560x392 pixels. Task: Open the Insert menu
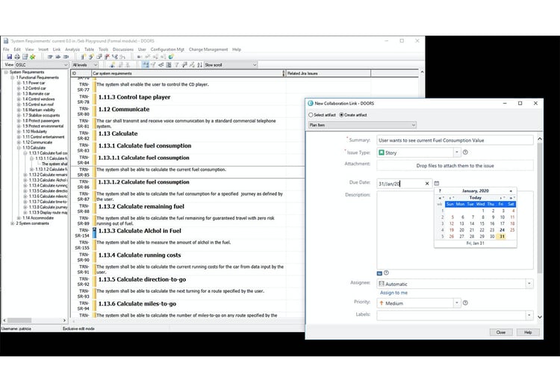43,49
